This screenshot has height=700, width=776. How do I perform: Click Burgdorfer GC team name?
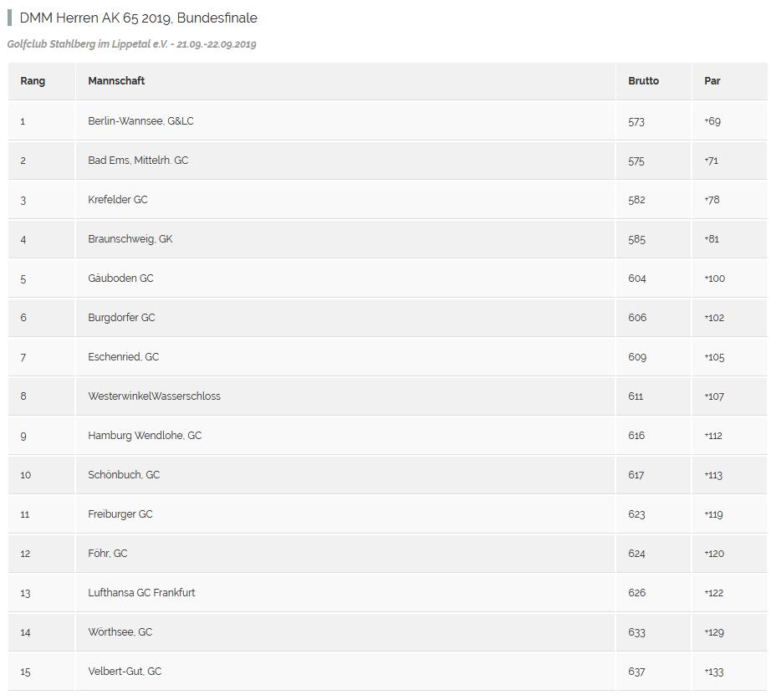pyautogui.click(x=121, y=317)
